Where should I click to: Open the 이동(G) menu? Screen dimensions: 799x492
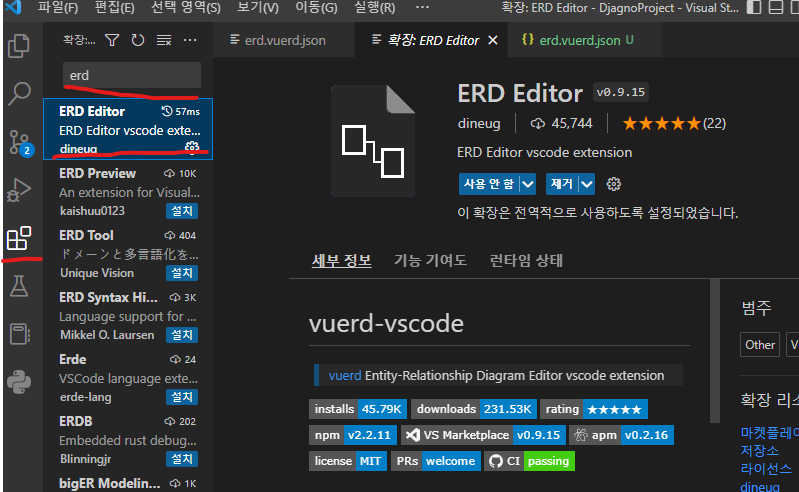[x=316, y=8]
